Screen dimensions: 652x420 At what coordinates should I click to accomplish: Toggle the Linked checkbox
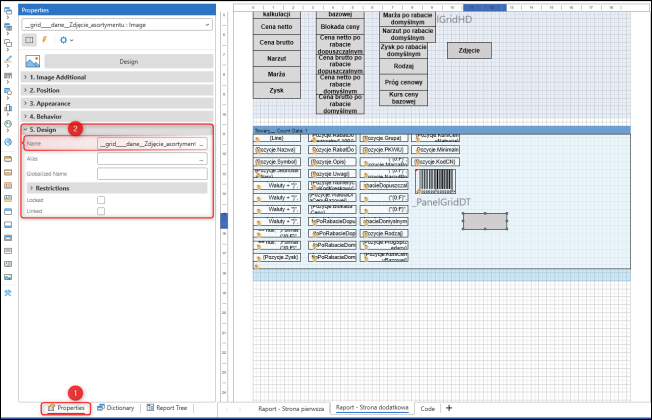(x=101, y=211)
